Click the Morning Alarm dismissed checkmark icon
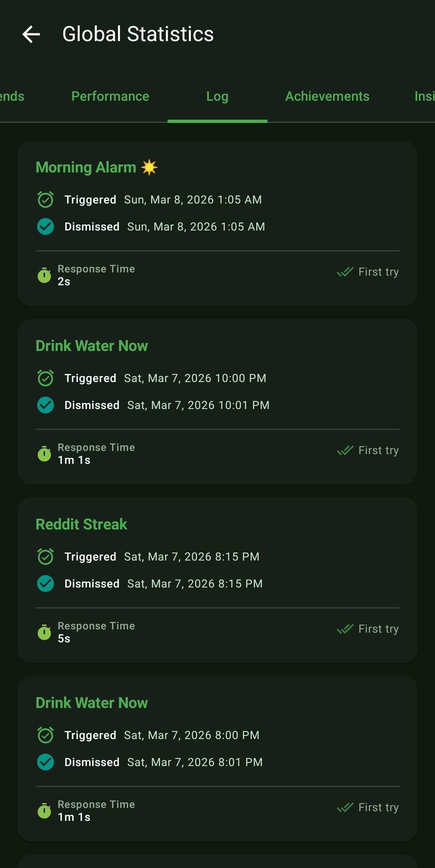Image resolution: width=435 pixels, height=868 pixels. pos(46,226)
